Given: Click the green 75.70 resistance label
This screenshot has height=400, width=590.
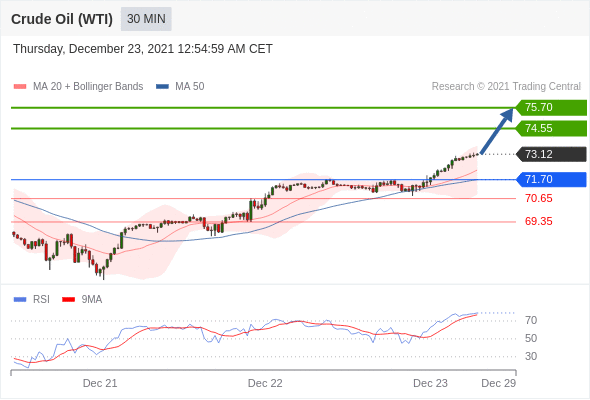Looking at the screenshot, I should point(551,108).
